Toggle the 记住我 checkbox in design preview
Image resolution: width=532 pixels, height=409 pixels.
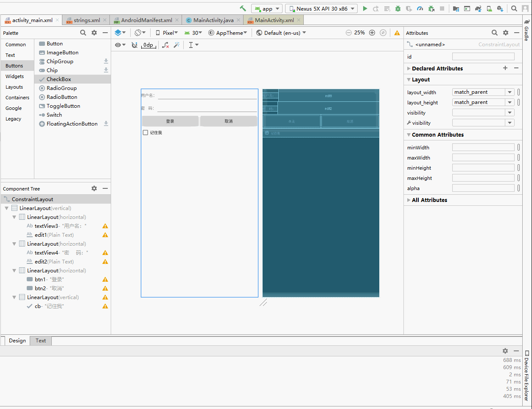(146, 133)
